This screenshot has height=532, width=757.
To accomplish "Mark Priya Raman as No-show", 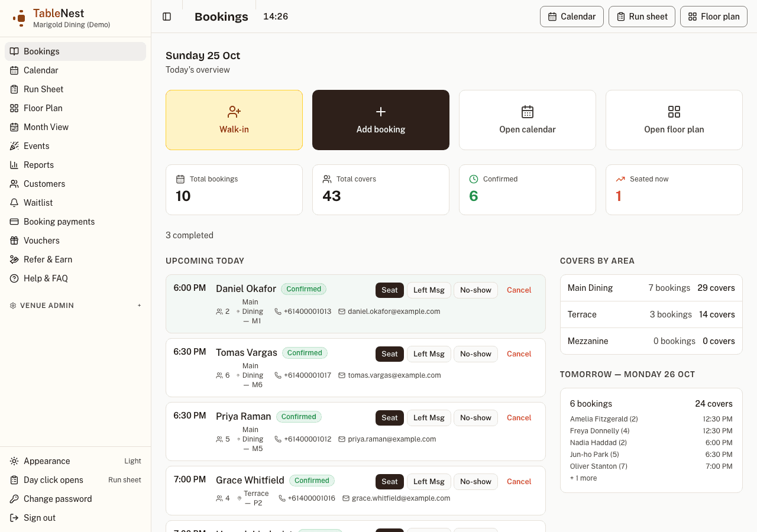I will pos(475,418).
